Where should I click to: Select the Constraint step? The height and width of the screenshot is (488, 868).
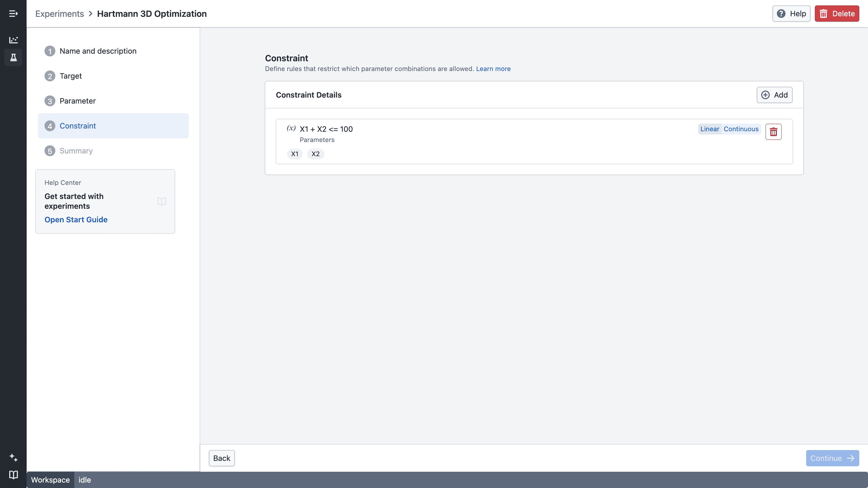(x=113, y=126)
